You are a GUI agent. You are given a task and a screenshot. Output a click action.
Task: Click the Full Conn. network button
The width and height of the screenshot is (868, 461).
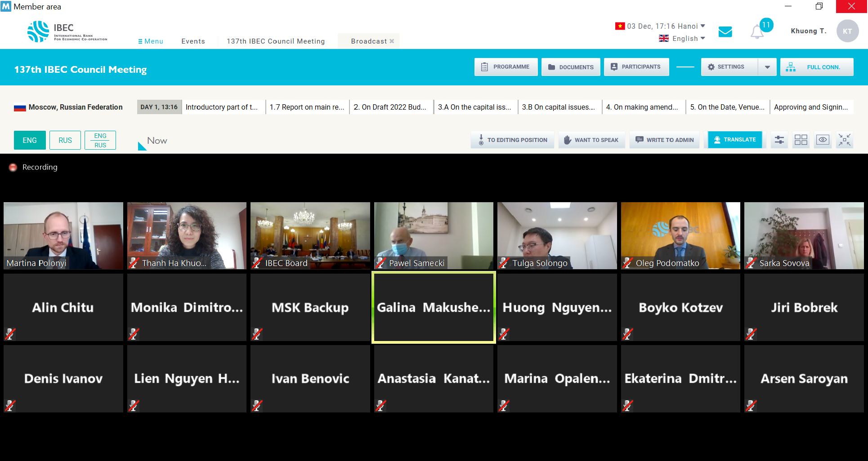pos(816,67)
